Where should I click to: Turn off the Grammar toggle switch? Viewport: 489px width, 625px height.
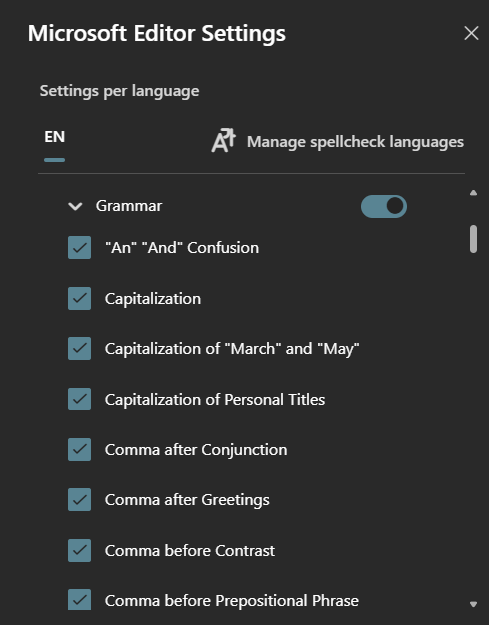click(x=384, y=206)
